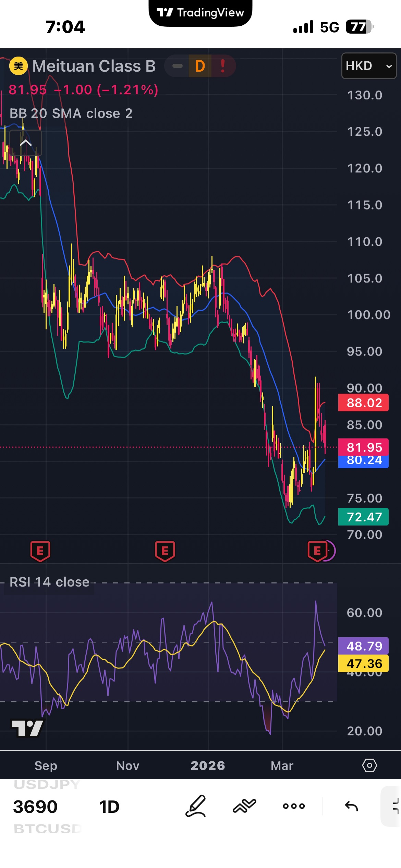Open the drawing tools pencil icon
The height and width of the screenshot is (868, 401).
pos(196,806)
